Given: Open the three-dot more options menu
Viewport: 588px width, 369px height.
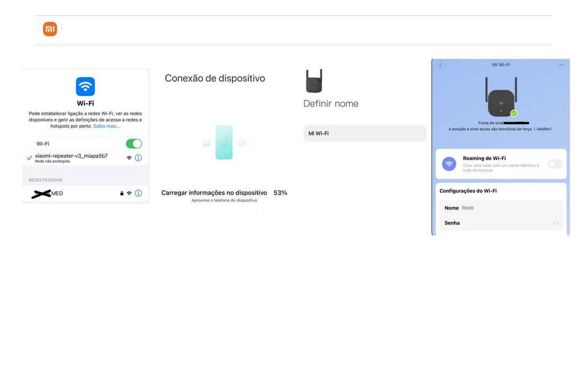Looking at the screenshot, I should point(562,65).
